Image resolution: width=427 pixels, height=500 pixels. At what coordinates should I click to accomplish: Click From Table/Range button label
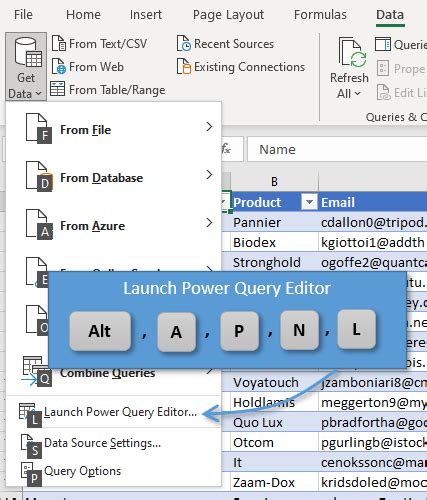click(117, 90)
